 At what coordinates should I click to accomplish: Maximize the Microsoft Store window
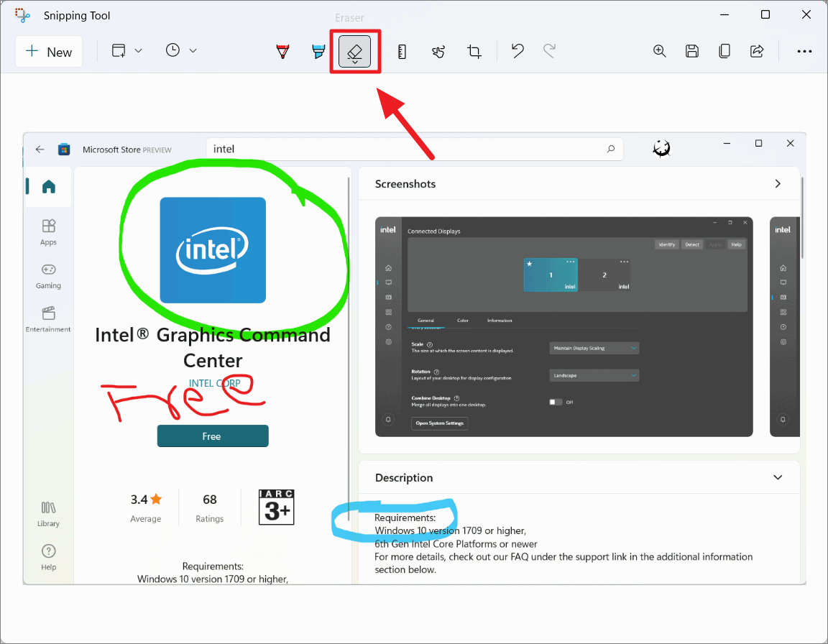[759, 143]
